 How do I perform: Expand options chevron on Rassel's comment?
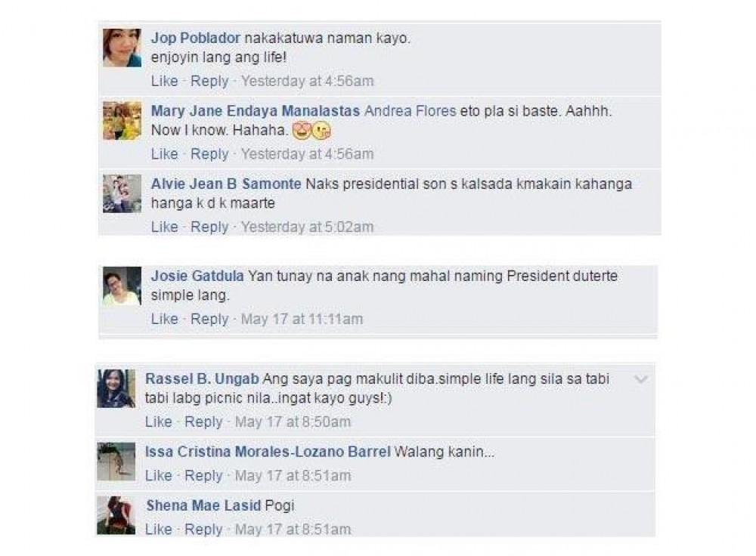click(641, 380)
